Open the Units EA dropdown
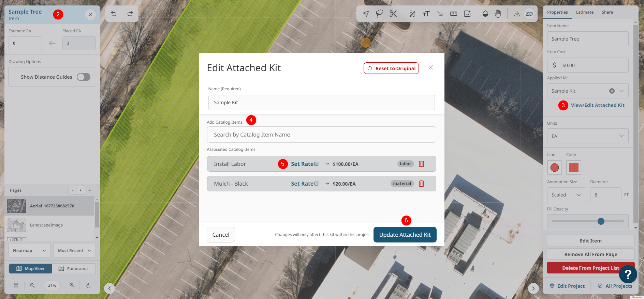644x299 pixels. tap(588, 136)
